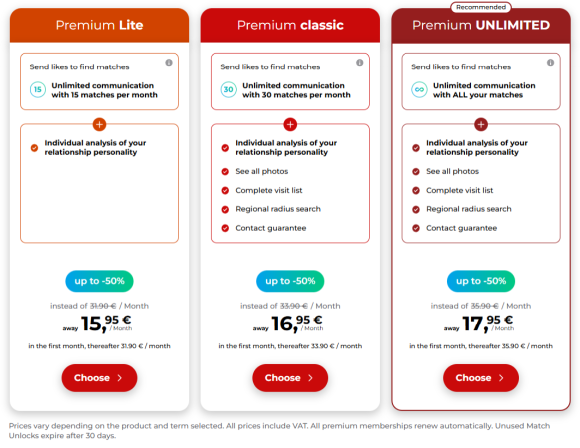Click the 30 matches circle icon

229,90
